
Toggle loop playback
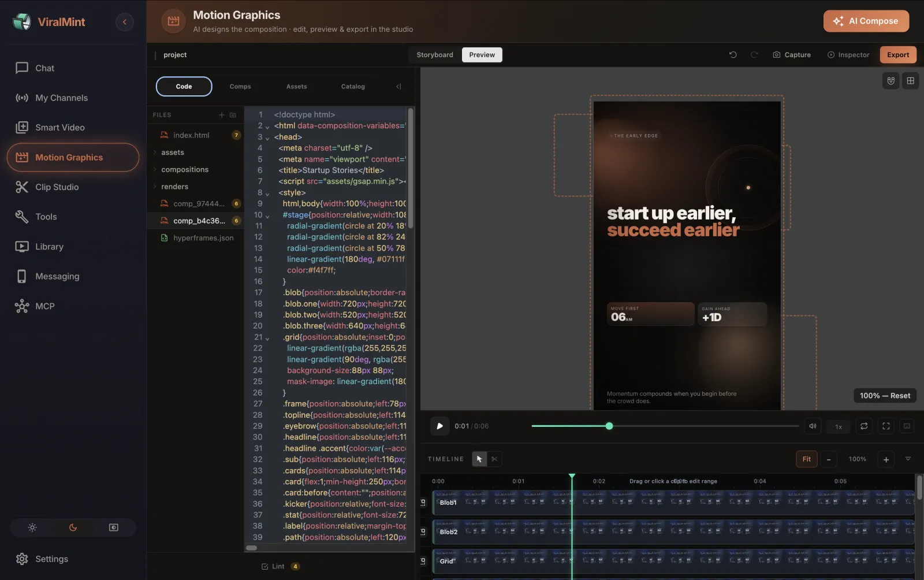tap(864, 426)
